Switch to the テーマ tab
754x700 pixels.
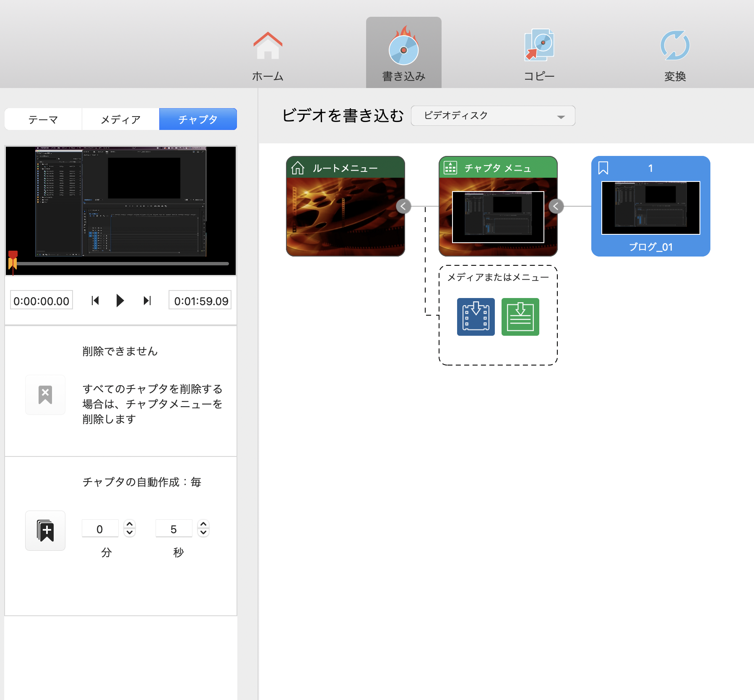[x=42, y=119]
